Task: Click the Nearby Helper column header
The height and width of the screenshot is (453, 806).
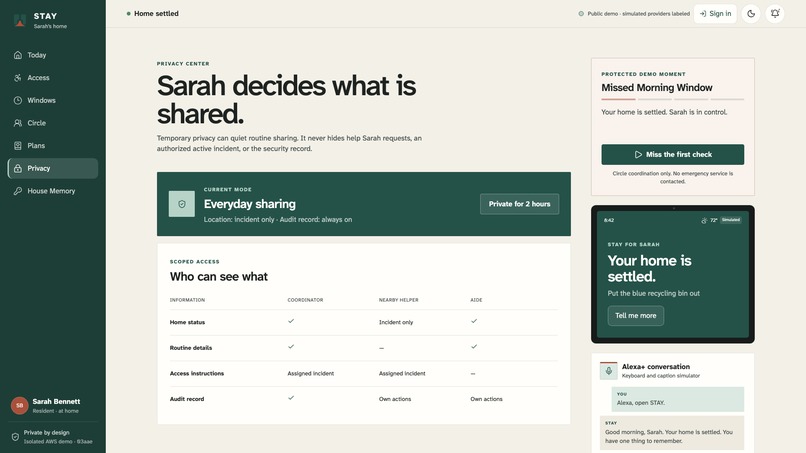Action: 398,300
